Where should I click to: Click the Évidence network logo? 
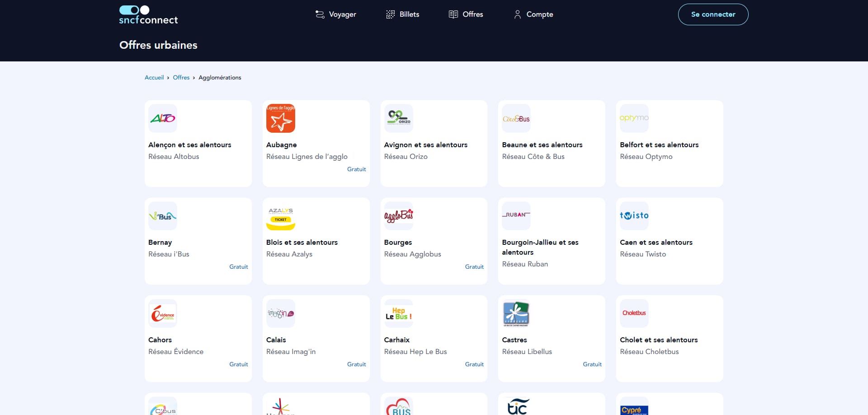coord(163,313)
